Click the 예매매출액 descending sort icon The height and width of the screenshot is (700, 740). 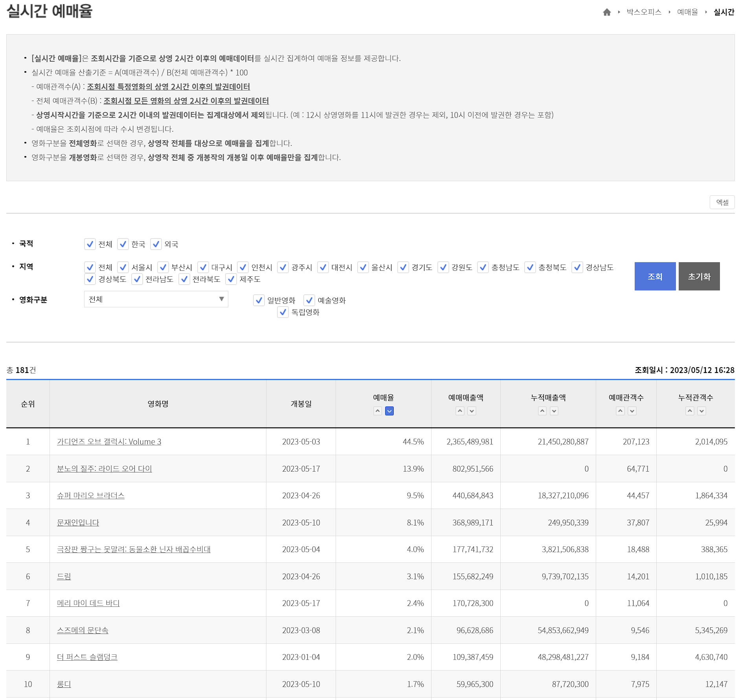(471, 412)
